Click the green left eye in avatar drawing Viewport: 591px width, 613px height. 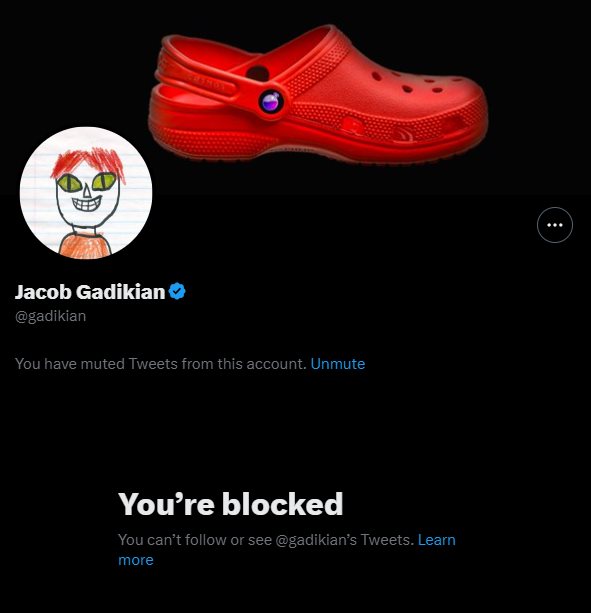coord(69,183)
